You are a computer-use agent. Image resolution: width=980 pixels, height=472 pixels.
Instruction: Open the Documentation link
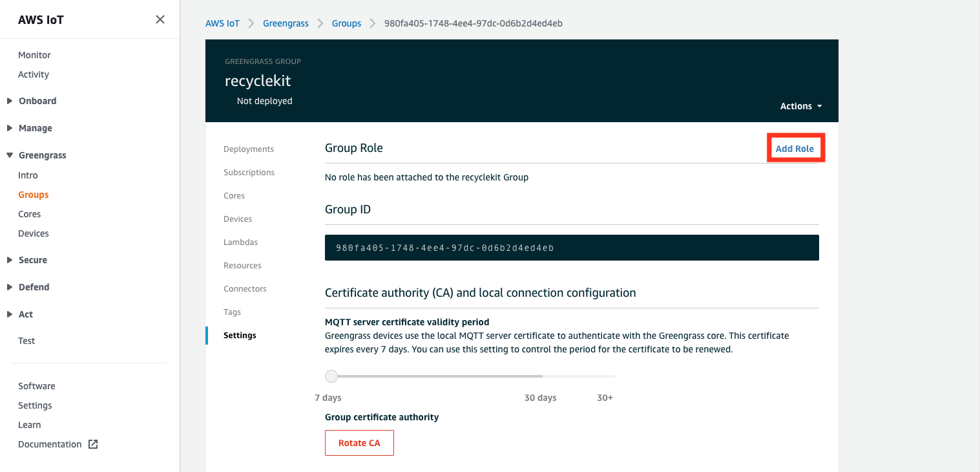coord(50,444)
